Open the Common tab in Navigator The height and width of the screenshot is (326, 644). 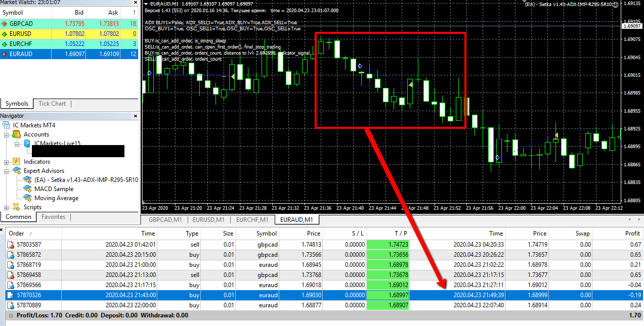18,217
